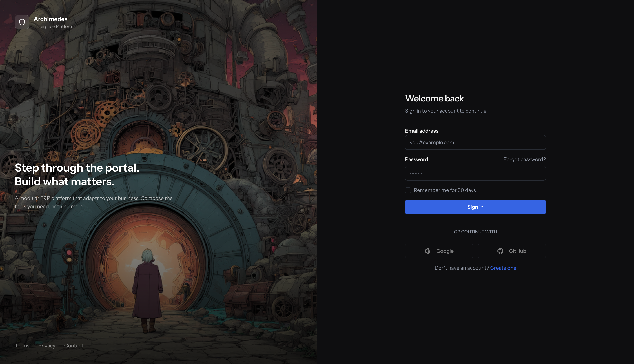Click the Remember me for 30 days label
This screenshot has height=364, width=634.
(445, 190)
